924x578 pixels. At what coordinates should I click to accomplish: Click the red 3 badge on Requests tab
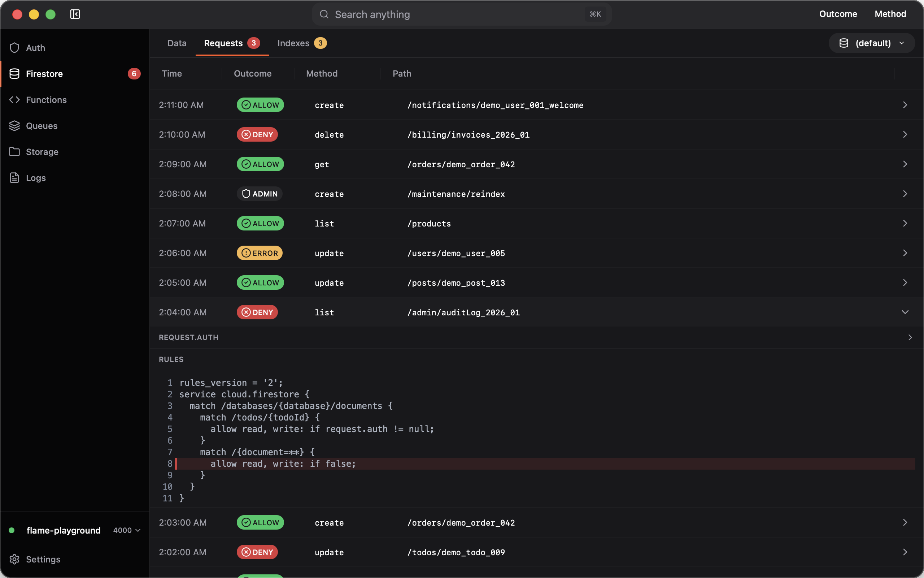(253, 43)
